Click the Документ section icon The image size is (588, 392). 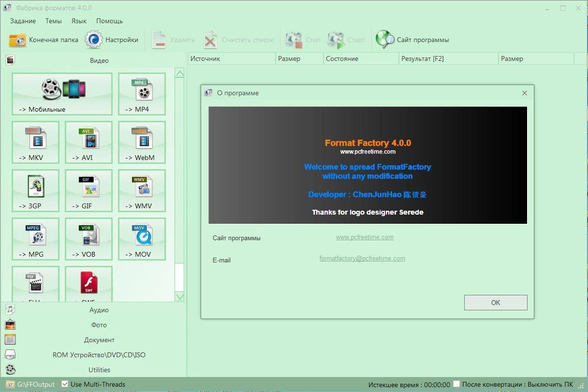(x=10, y=340)
